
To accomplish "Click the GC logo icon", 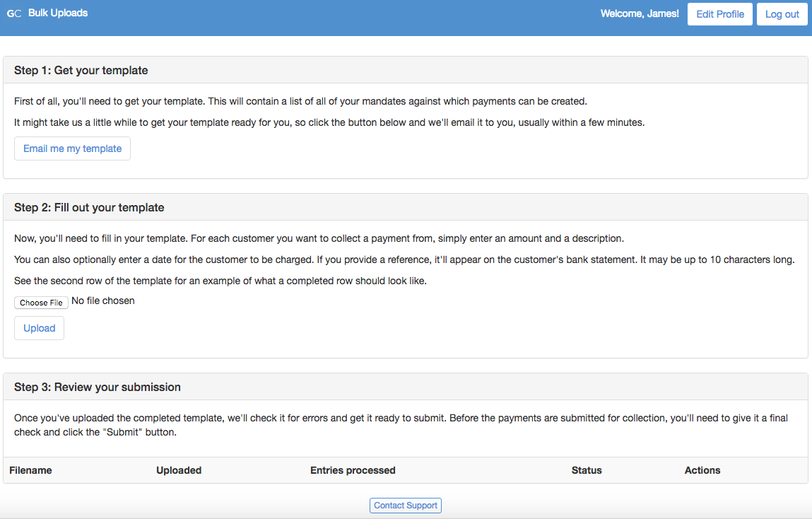I will pyautogui.click(x=14, y=13).
